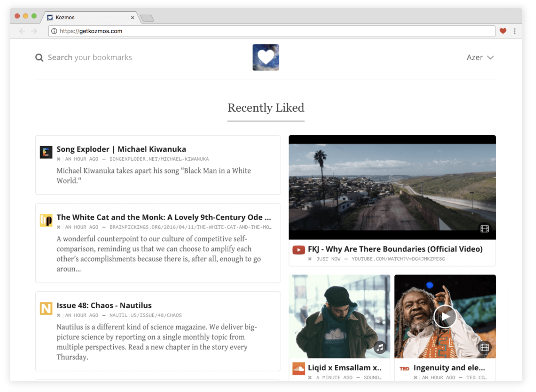Image resolution: width=536 pixels, height=392 pixels.
Task: Remove the Nautilus Chaos bookmark
Action: click(x=59, y=315)
